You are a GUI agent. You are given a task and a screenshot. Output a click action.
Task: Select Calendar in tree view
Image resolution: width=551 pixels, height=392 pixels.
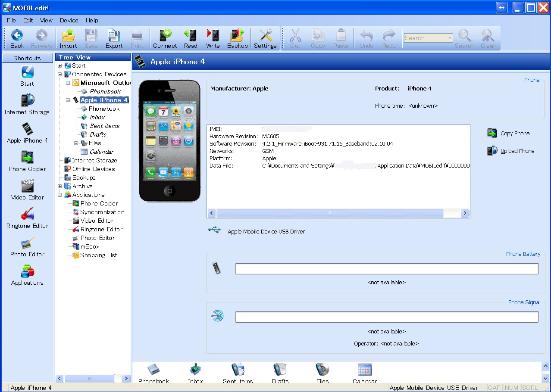click(101, 152)
